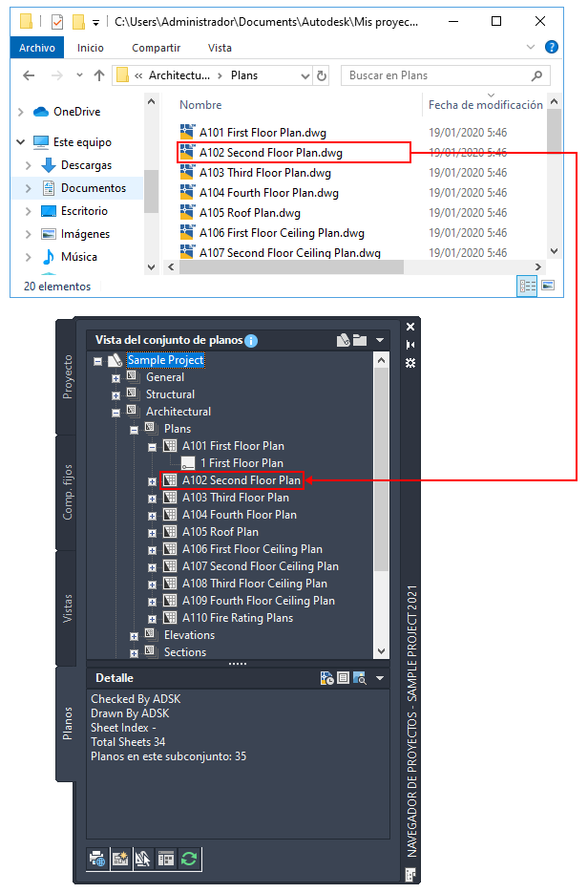588x893 pixels.
Task: Select A104 Fourth Floor Plan.dwg file
Action: [268, 193]
